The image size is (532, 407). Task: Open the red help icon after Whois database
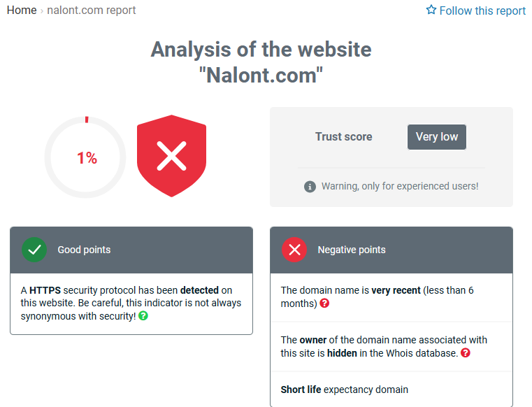coord(466,353)
